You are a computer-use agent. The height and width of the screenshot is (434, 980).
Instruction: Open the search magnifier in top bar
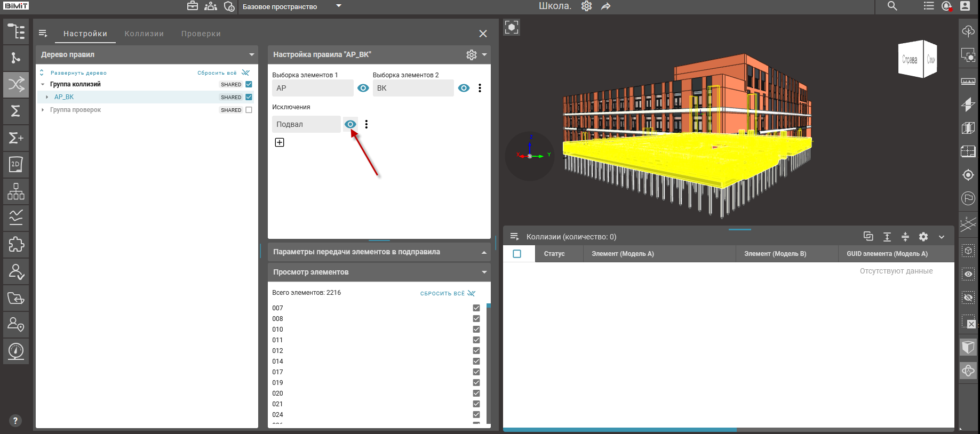click(892, 6)
